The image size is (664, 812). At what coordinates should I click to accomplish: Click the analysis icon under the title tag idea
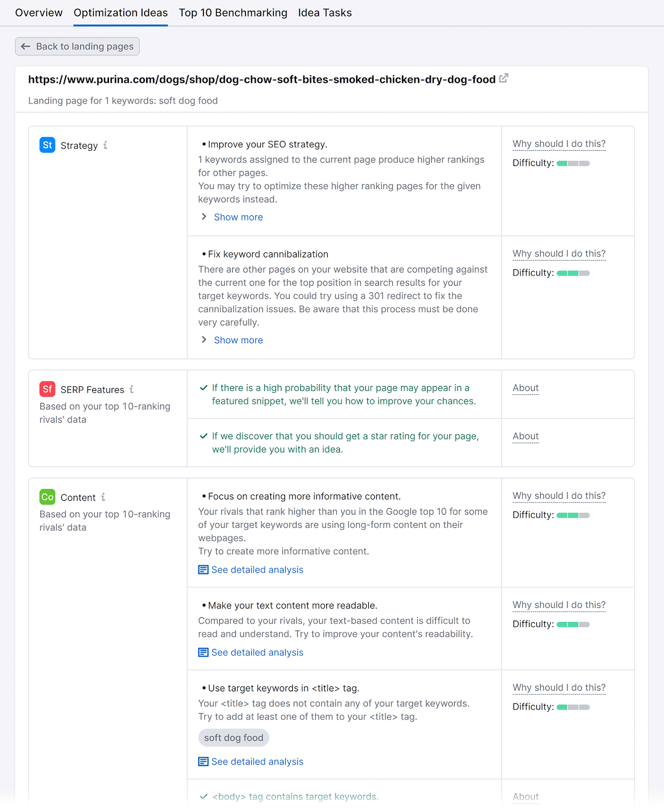[203, 761]
